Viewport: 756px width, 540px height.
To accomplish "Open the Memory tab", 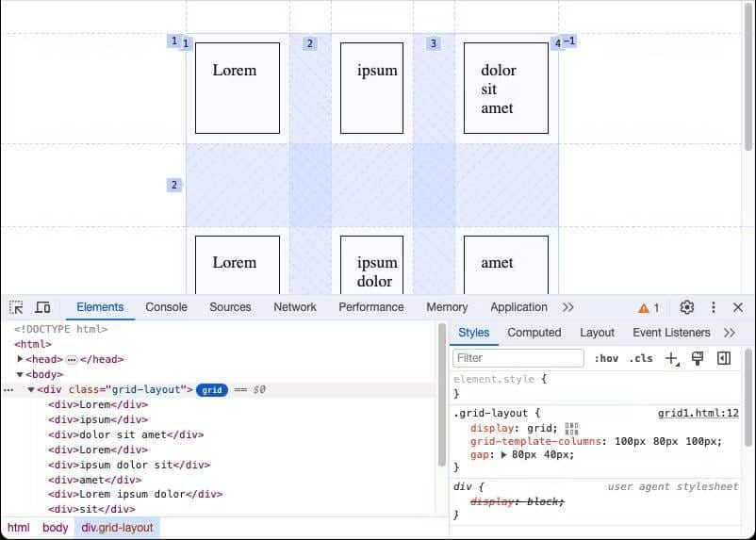I will pos(447,307).
